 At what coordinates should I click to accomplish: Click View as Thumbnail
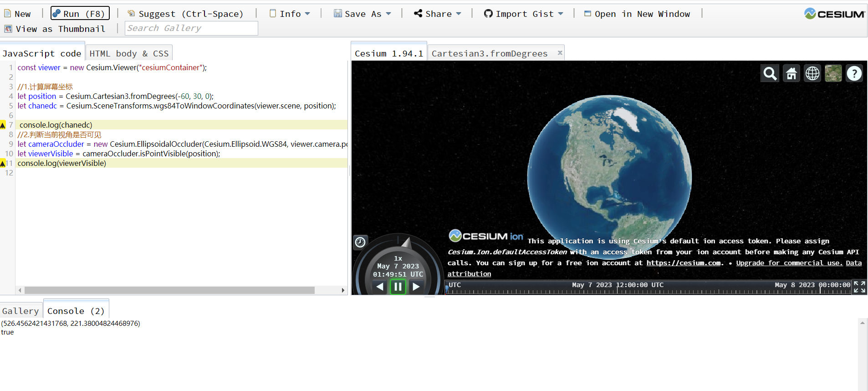(55, 29)
